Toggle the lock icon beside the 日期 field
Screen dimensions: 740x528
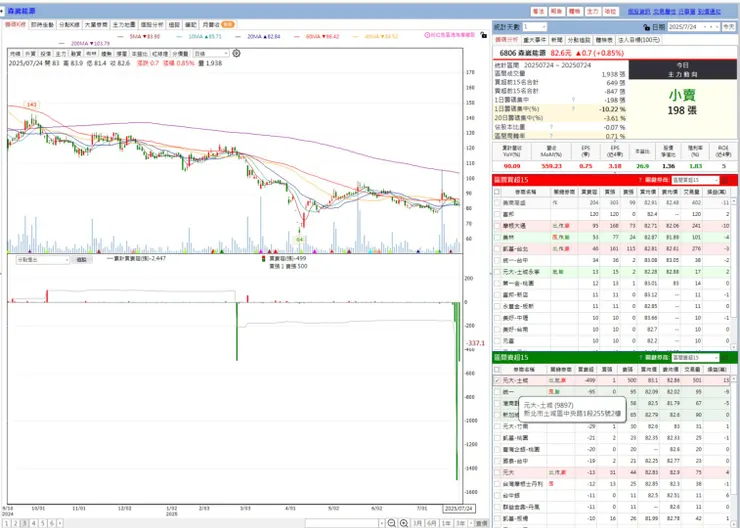click(647, 27)
